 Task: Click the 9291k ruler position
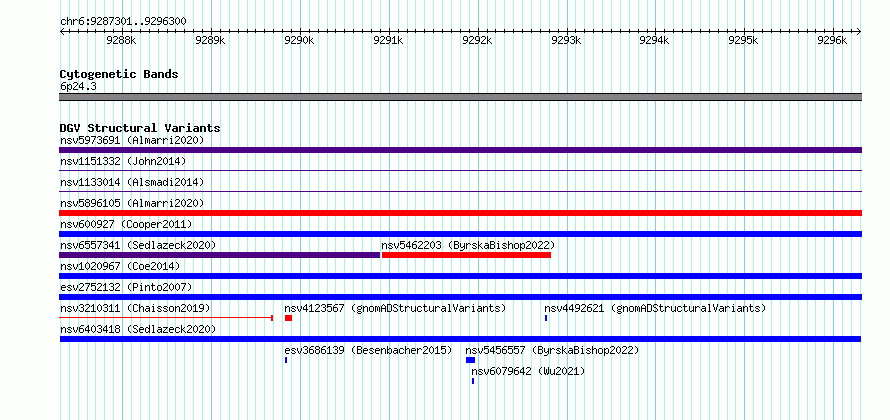pyautogui.click(x=388, y=40)
